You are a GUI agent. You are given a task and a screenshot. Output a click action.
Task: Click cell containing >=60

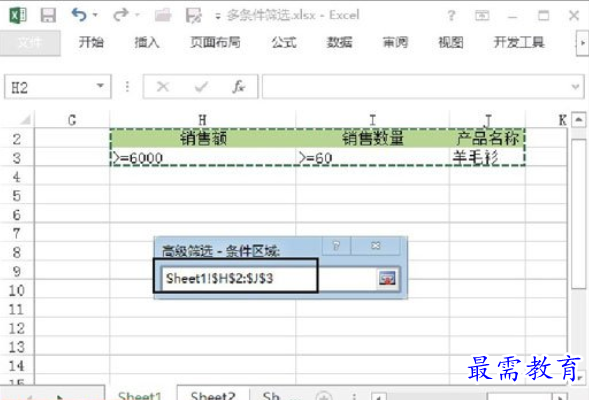pyautogui.click(x=372, y=157)
